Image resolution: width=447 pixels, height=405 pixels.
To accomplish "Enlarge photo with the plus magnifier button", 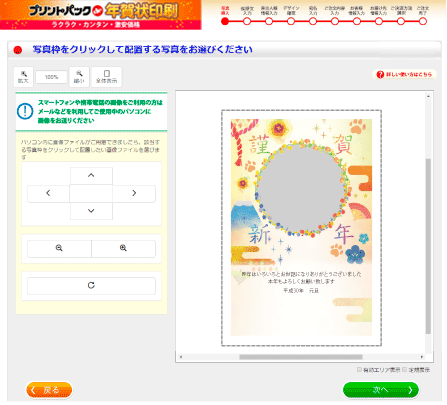I will click(123, 248).
